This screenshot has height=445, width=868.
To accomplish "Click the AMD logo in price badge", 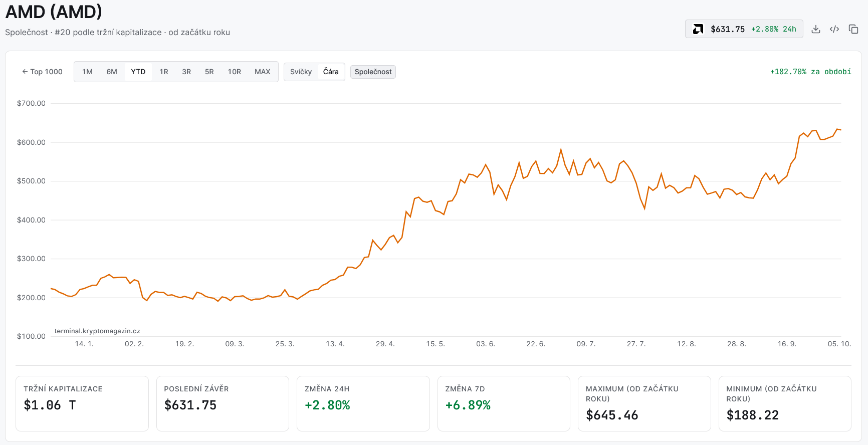I will (698, 29).
